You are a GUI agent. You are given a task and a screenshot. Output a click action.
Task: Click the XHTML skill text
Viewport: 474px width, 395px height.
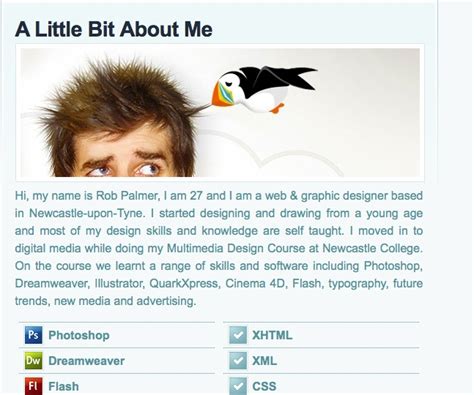pos(272,335)
